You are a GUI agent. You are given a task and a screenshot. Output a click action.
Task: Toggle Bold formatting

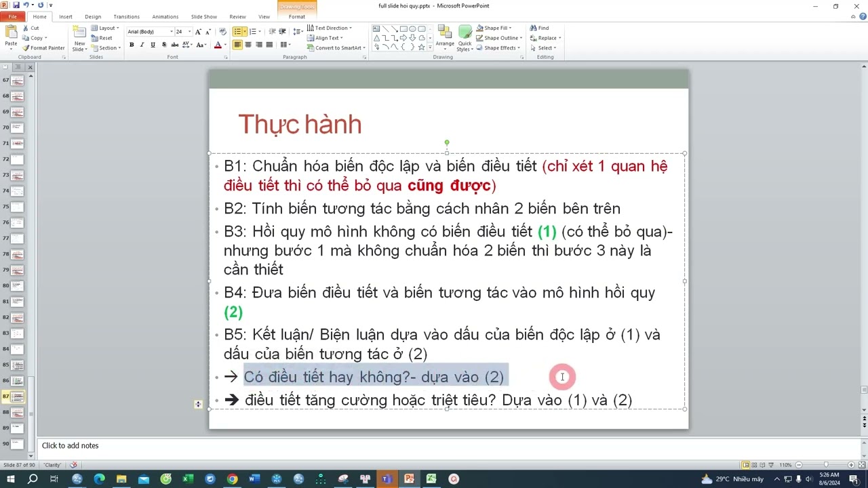point(132,45)
